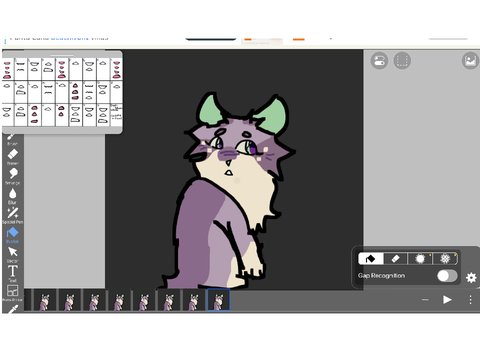Open bucket settings gear icon
The height and width of the screenshot is (360, 480).
471,277
